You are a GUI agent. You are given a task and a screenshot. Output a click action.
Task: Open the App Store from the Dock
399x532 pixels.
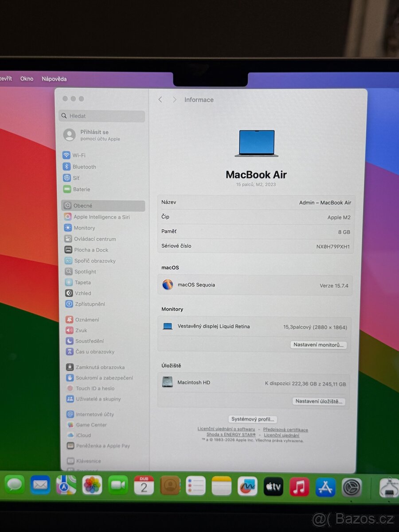click(x=325, y=486)
